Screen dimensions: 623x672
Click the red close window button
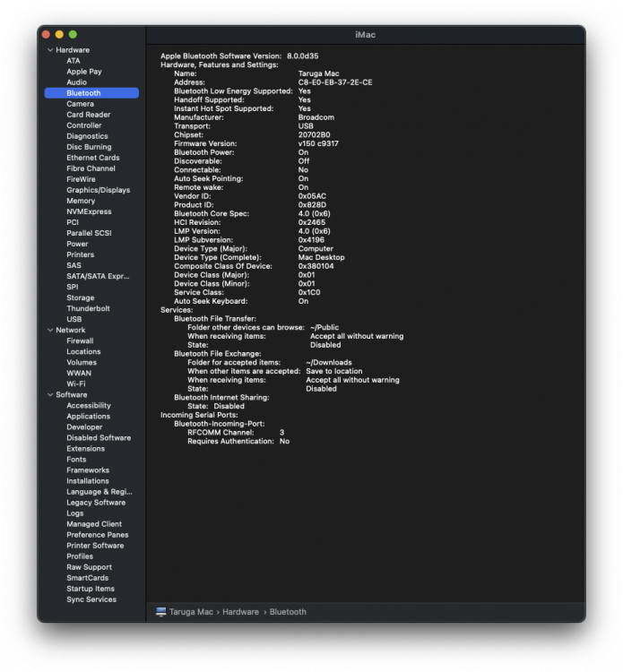(47, 35)
